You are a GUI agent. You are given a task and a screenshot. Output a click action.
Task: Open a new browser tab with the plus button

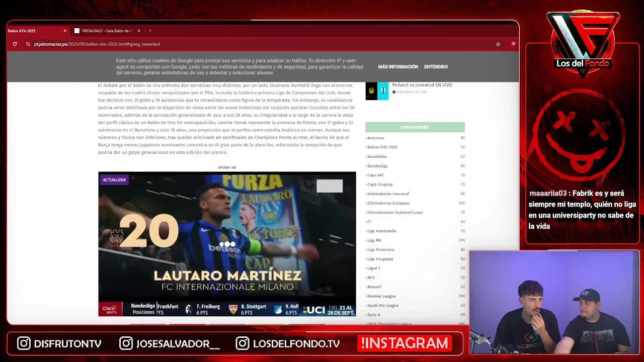tap(150, 31)
